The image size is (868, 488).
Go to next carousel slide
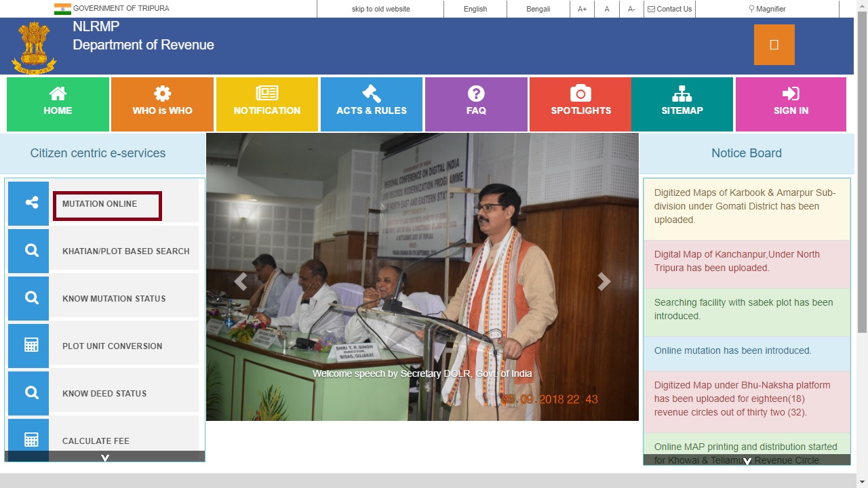tap(604, 282)
